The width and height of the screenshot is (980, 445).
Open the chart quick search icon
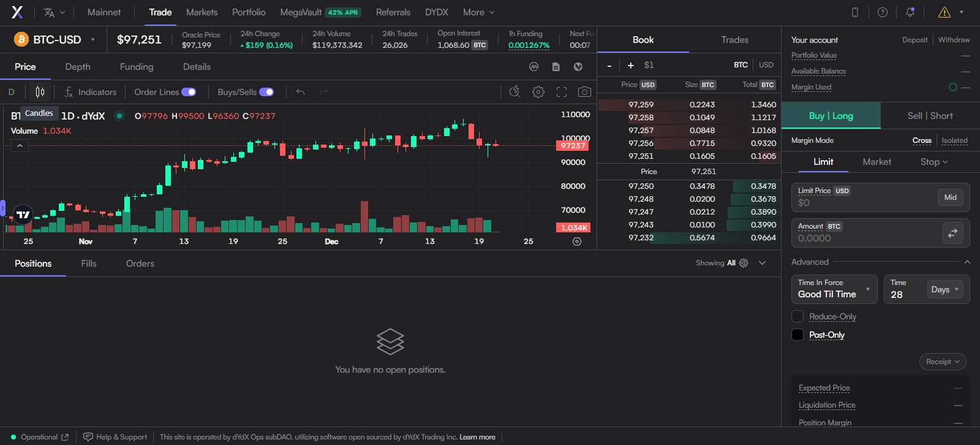pyautogui.click(x=515, y=92)
